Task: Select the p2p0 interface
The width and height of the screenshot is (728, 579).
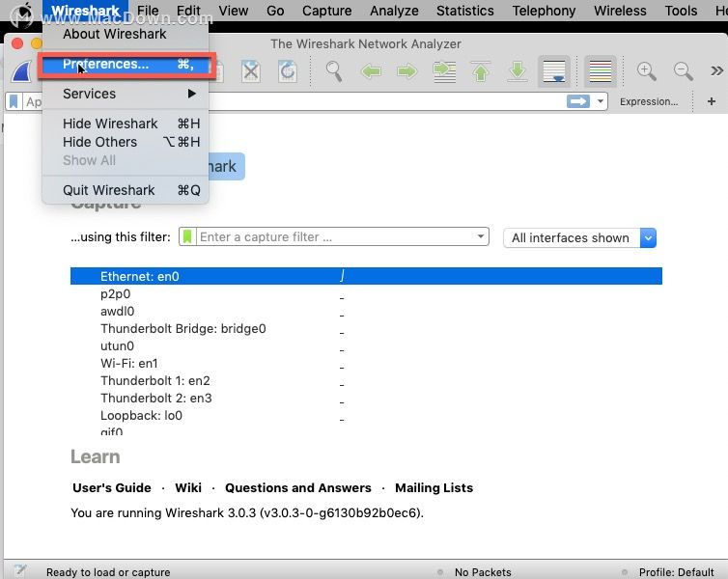Action: point(366,294)
